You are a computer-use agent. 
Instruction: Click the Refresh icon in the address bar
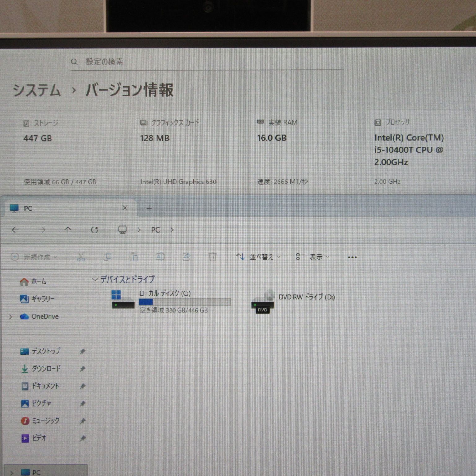(x=95, y=230)
